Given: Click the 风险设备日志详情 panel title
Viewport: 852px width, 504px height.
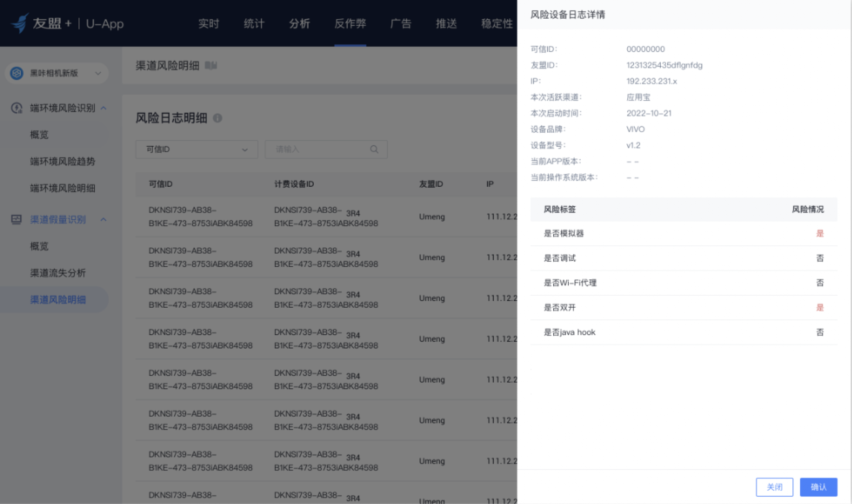Looking at the screenshot, I should 567,15.
